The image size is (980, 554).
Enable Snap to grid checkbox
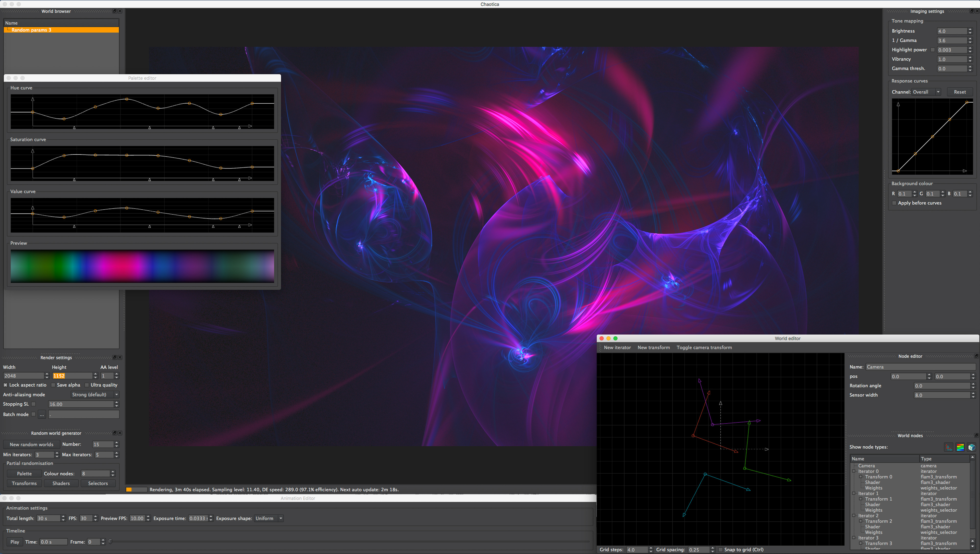pyautogui.click(x=720, y=549)
